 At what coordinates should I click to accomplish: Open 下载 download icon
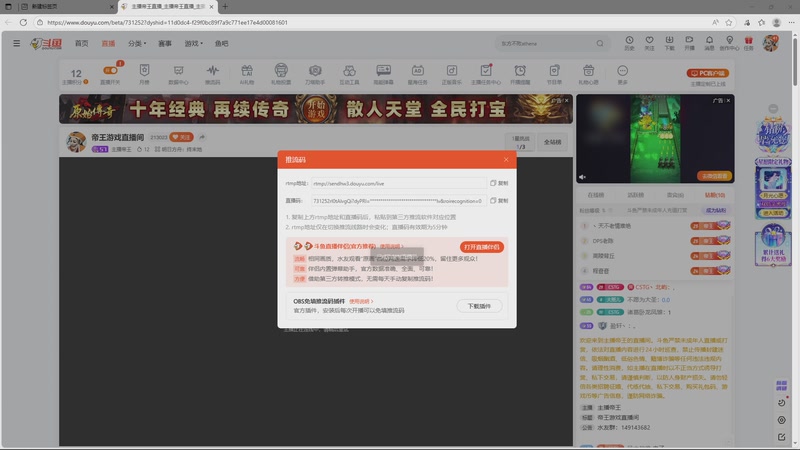pyautogui.click(x=669, y=43)
